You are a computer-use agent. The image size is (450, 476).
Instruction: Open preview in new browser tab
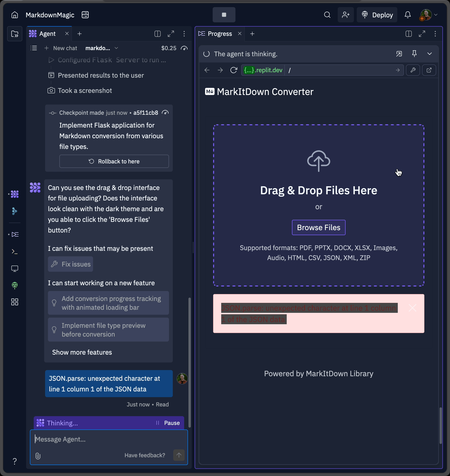click(429, 70)
